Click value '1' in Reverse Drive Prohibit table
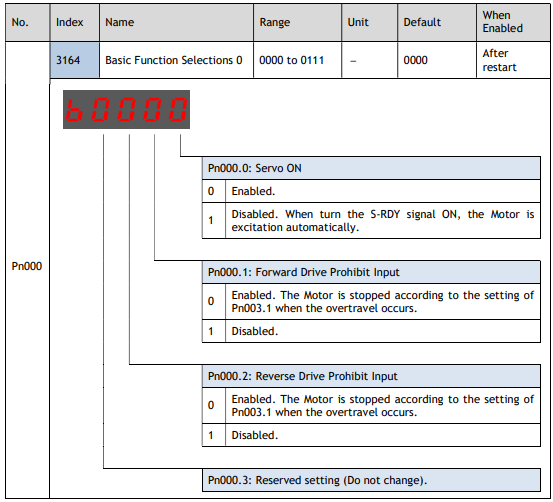Viewport: 553px width, 502px height. pos(214,435)
